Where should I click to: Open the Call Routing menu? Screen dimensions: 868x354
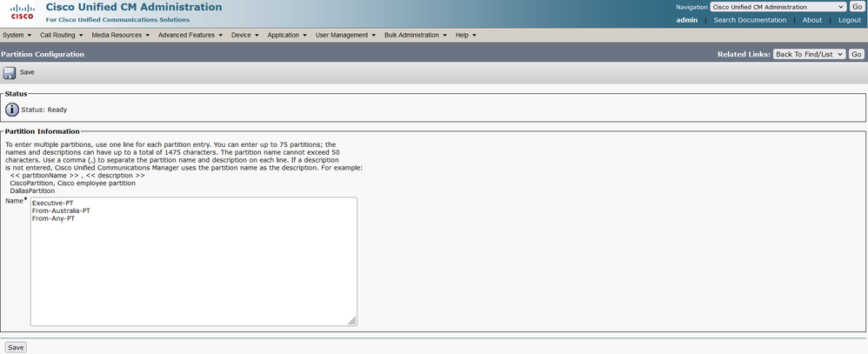62,35
